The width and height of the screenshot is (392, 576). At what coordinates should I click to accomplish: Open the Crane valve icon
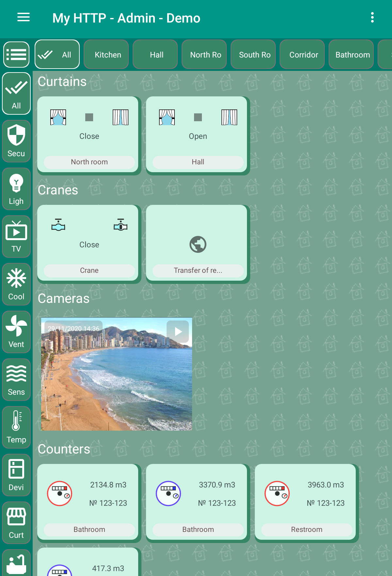[x=58, y=225]
